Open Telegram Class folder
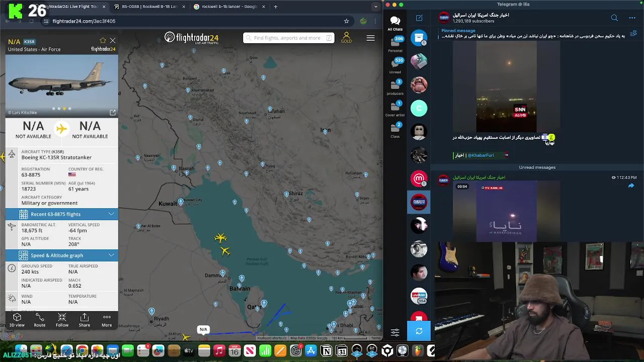Viewport: 644px width, 362px height. [395, 130]
